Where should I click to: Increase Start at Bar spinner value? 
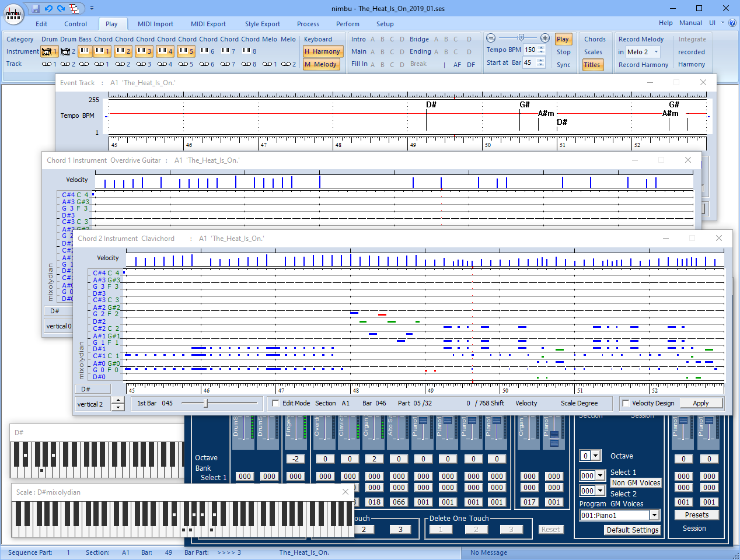coord(541,60)
